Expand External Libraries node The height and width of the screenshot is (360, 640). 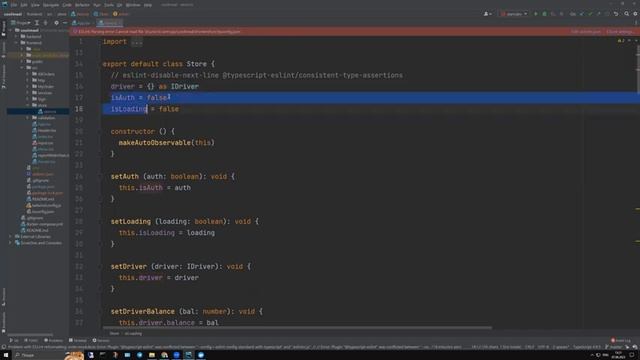click(x=11, y=236)
